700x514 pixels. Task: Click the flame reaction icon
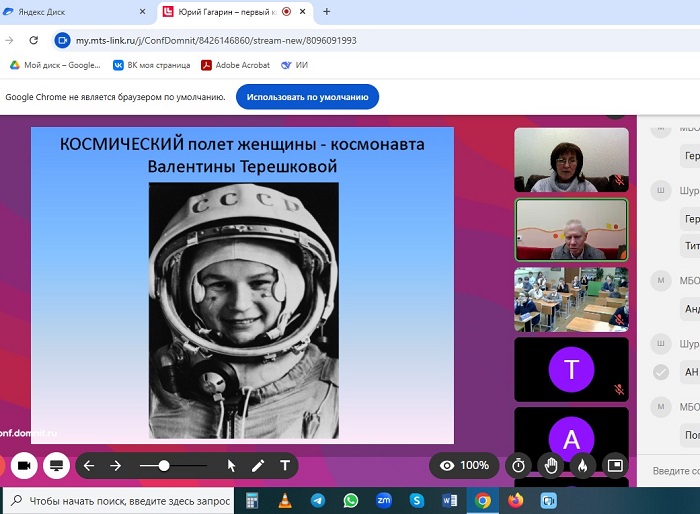pos(583,465)
